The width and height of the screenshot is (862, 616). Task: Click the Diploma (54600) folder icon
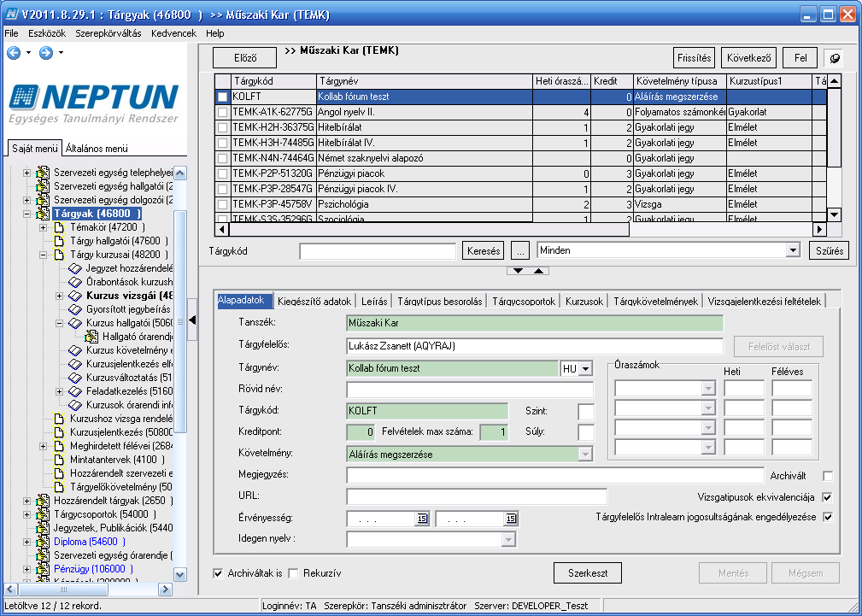(x=43, y=542)
